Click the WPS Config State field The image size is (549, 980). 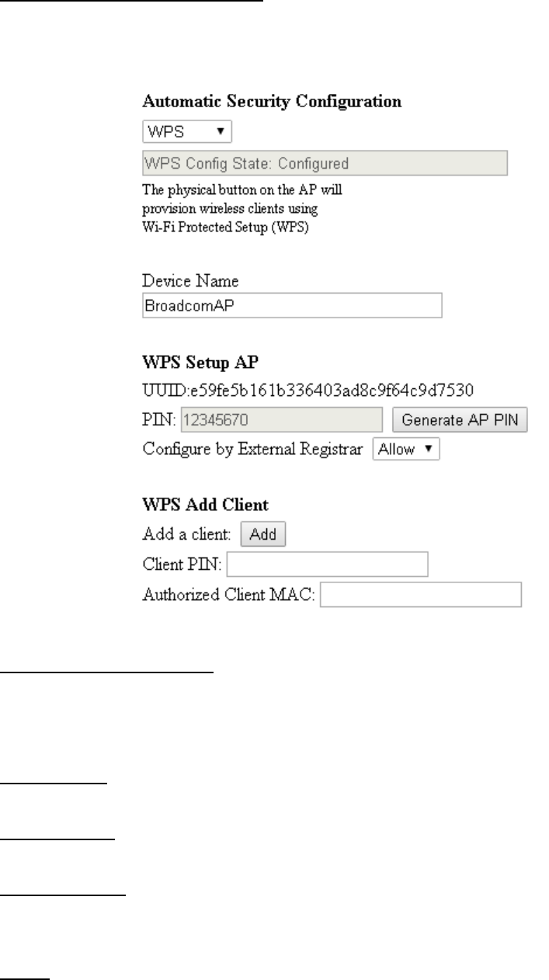pos(325,164)
